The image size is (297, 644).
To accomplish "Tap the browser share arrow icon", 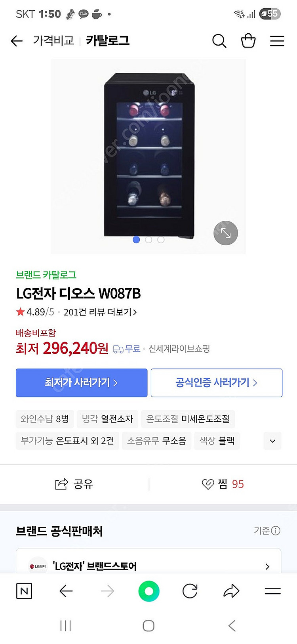I will pyautogui.click(x=231, y=591).
